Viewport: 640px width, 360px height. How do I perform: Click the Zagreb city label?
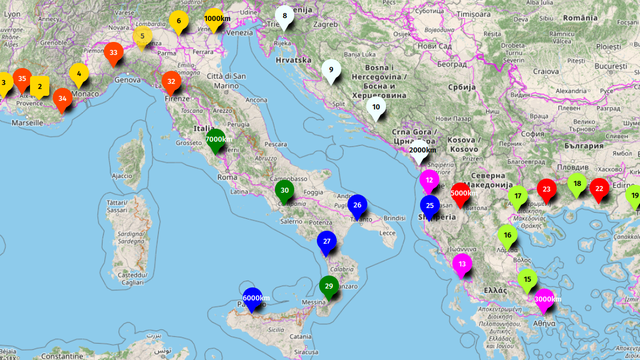point(326,24)
